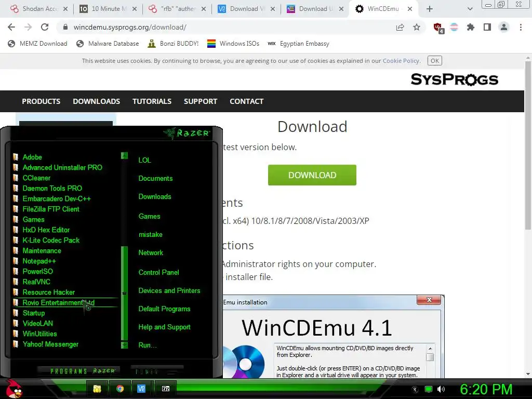Open MEMZ Download bookmark
532x399 pixels.
point(37,44)
